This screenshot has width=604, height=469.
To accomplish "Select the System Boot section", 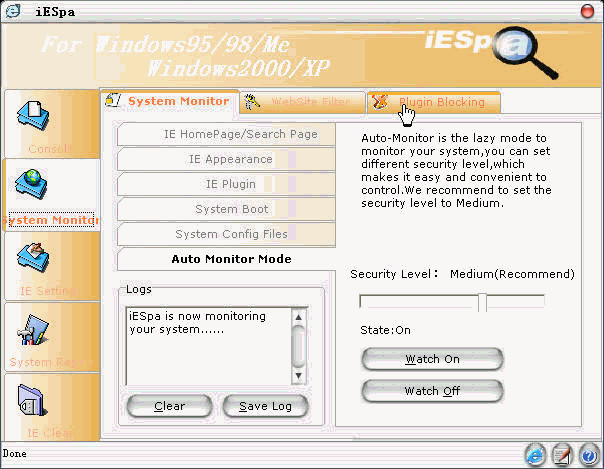I will point(226,209).
